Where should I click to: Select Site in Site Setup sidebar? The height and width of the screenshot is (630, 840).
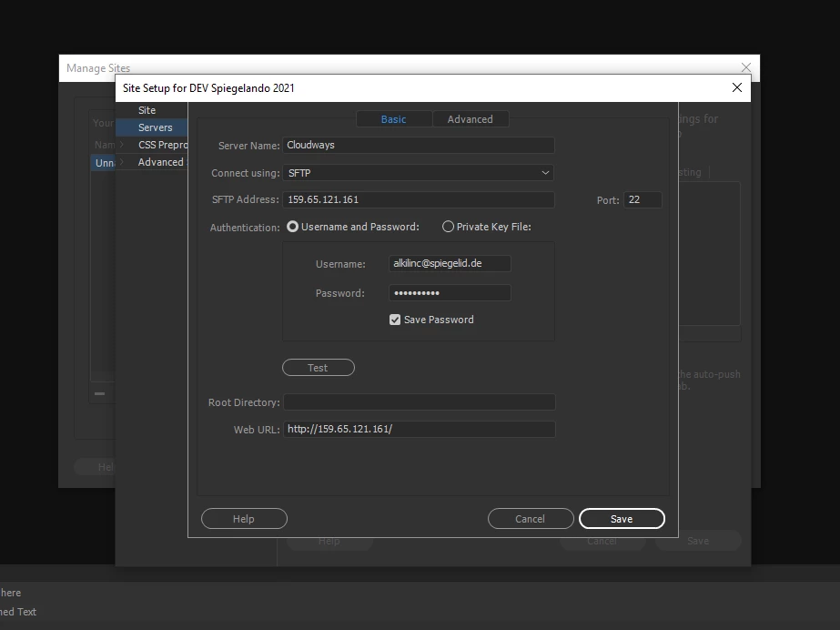152,110
